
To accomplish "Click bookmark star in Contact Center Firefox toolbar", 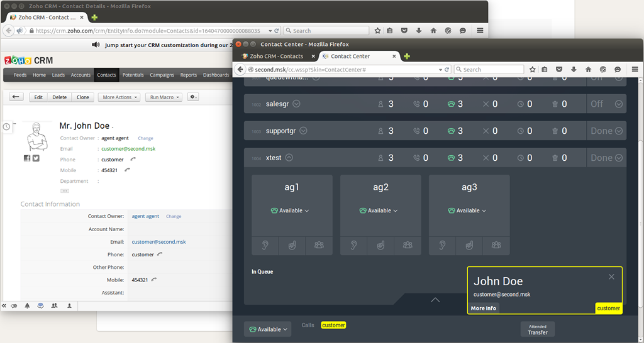I will coord(532,69).
